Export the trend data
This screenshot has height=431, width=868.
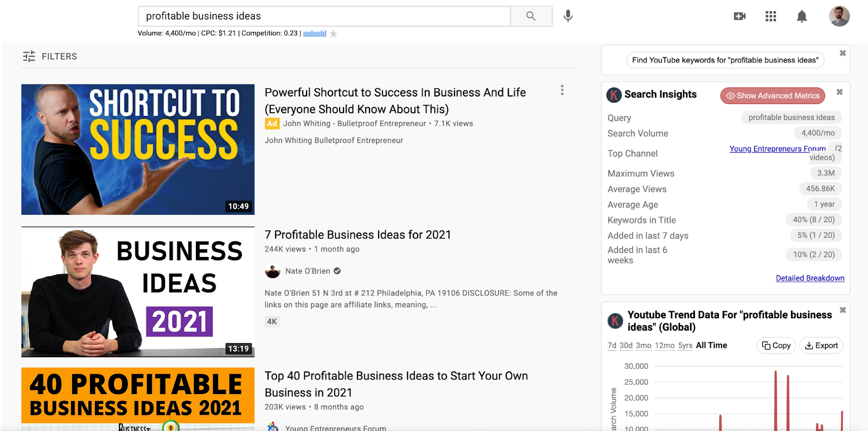tap(821, 345)
